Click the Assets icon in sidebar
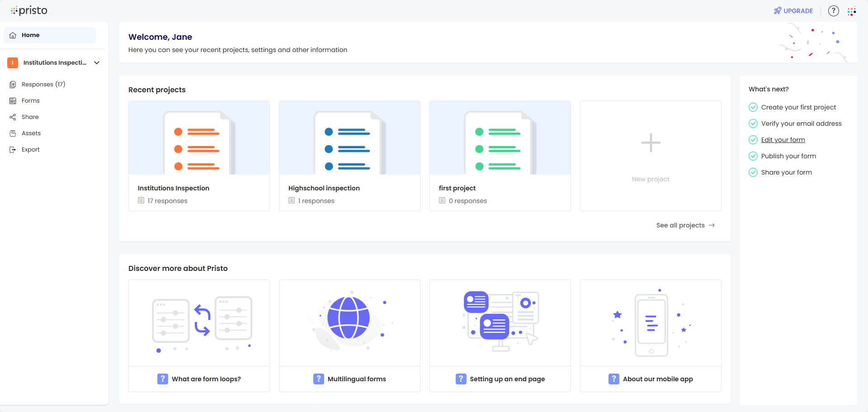This screenshot has width=868, height=412. tap(13, 133)
